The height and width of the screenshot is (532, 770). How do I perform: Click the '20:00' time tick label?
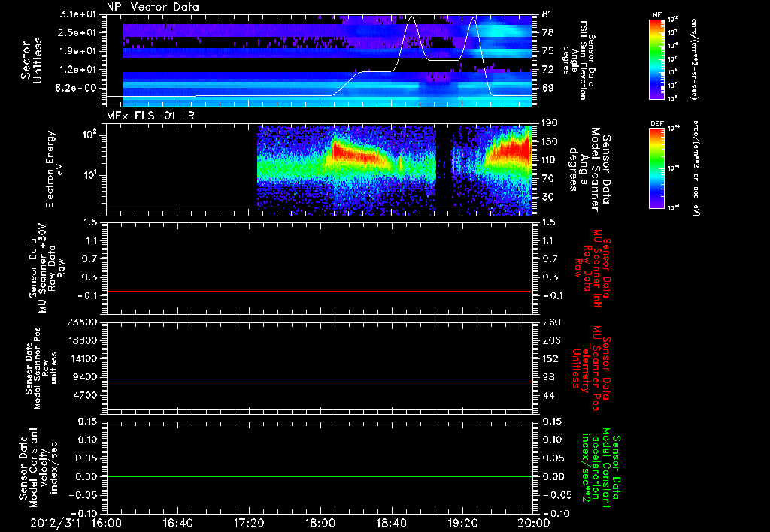pyautogui.click(x=533, y=523)
